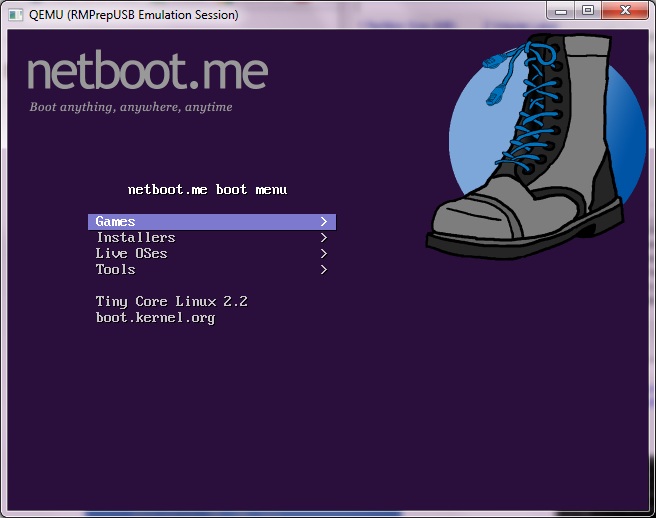The height and width of the screenshot is (518, 656).
Task: Boot Tiny Core Linux 2.2
Action: tap(172, 302)
